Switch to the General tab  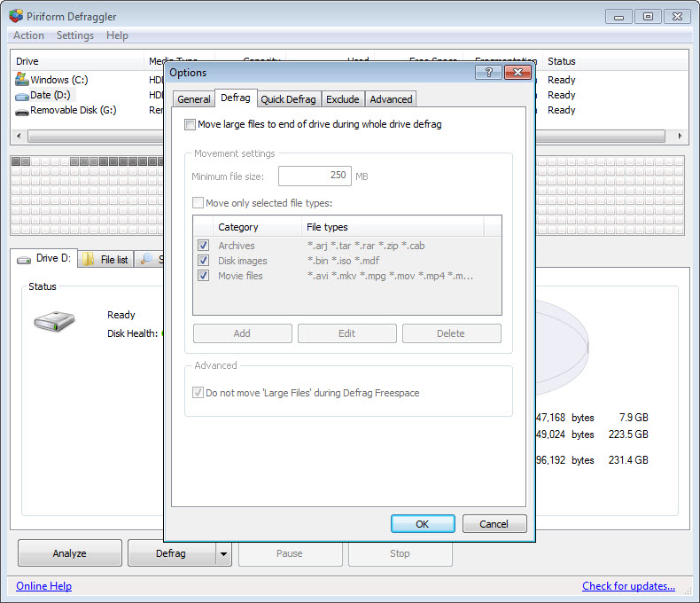tap(194, 99)
